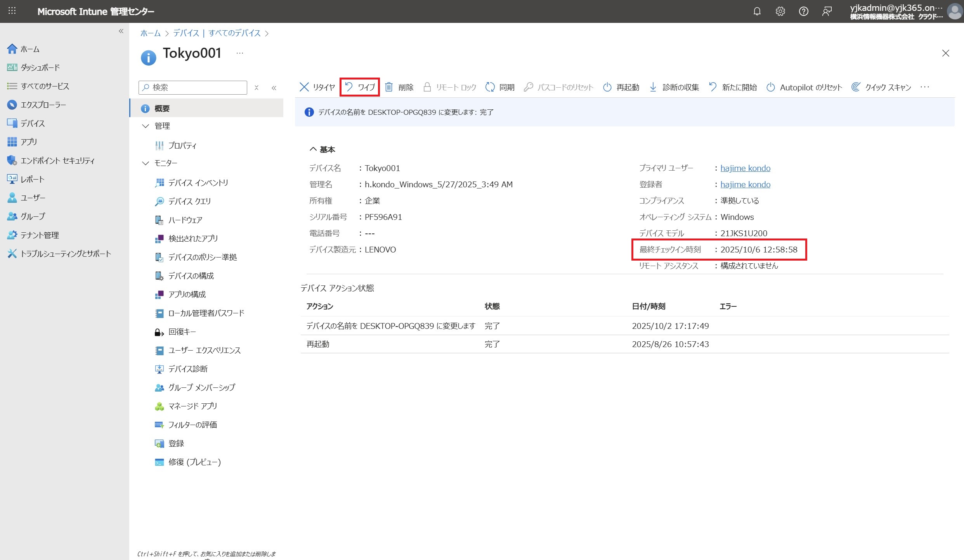Click Collect diagnostics (診断の収集) icon
Image resolution: width=964 pixels, height=560 pixels.
653,87
